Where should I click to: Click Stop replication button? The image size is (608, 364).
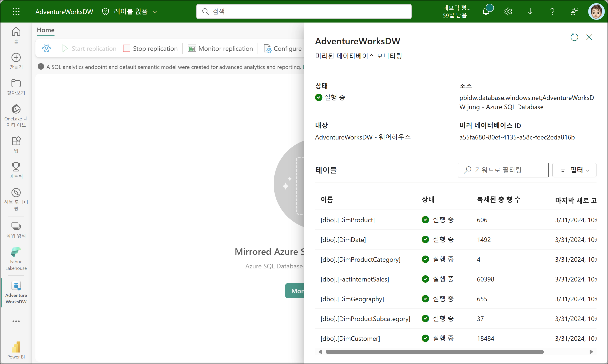150,48
